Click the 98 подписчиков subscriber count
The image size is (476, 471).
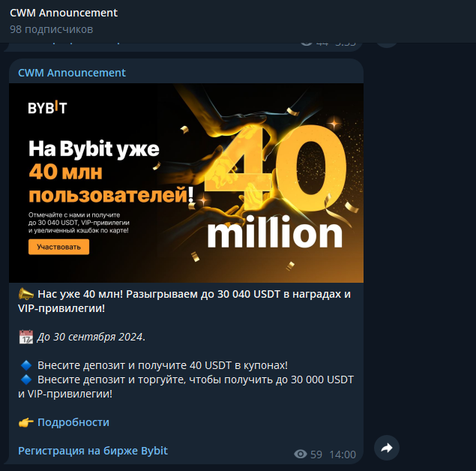click(51, 29)
